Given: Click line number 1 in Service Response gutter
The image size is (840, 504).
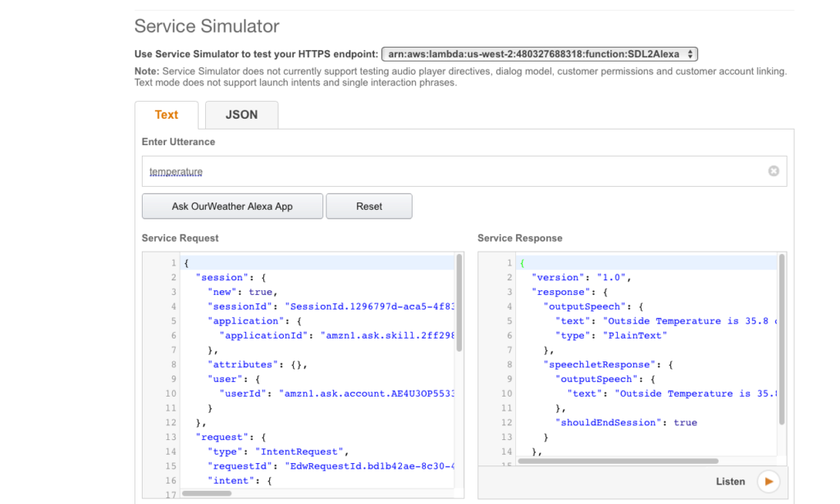Looking at the screenshot, I should click(x=509, y=263).
